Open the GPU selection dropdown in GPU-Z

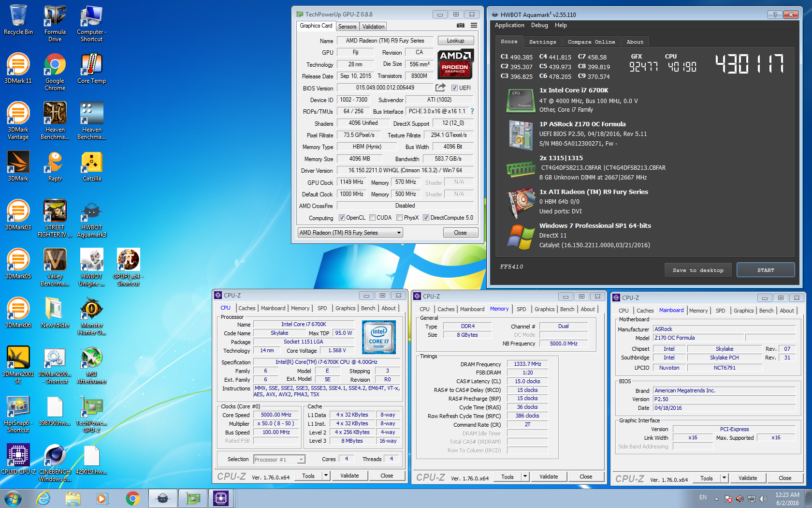pos(350,233)
